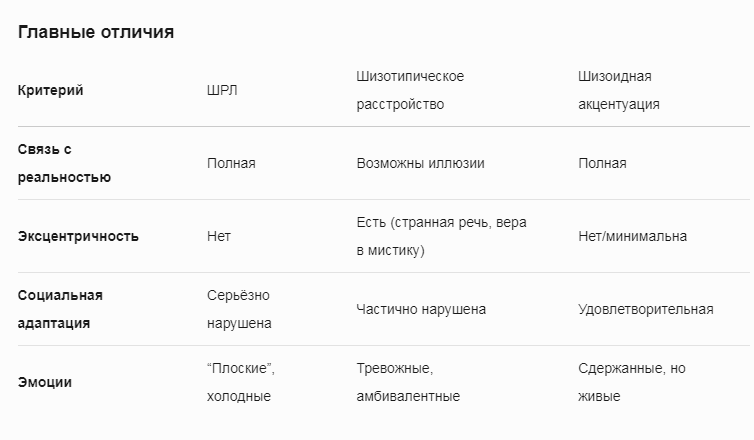Click the Шизотипическое расстройство column header

click(x=410, y=90)
